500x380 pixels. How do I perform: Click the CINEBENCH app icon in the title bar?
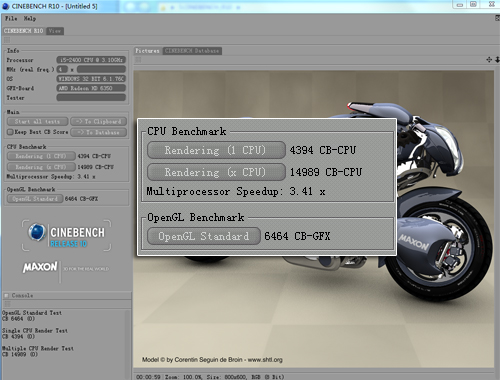[6, 6]
